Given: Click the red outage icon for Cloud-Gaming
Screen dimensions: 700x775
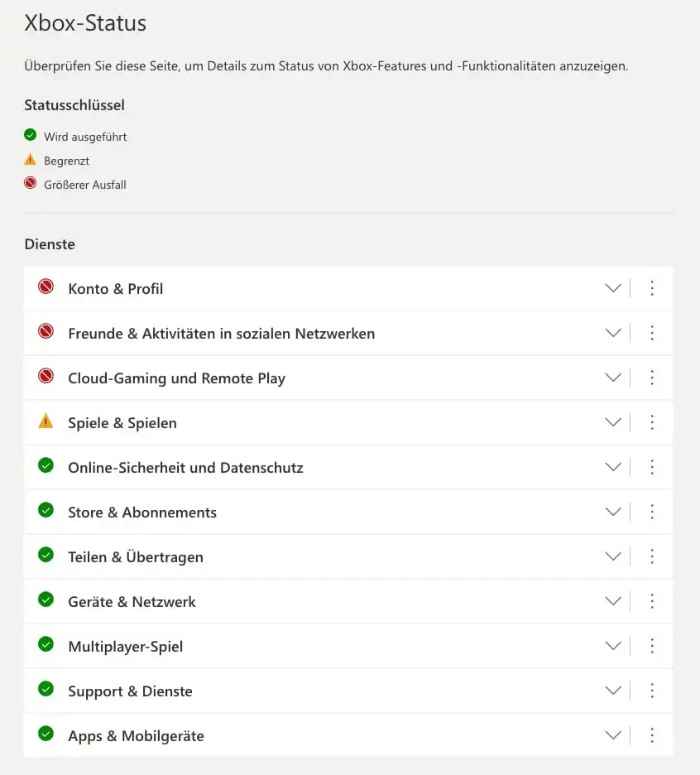Looking at the screenshot, I should coord(46,376).
